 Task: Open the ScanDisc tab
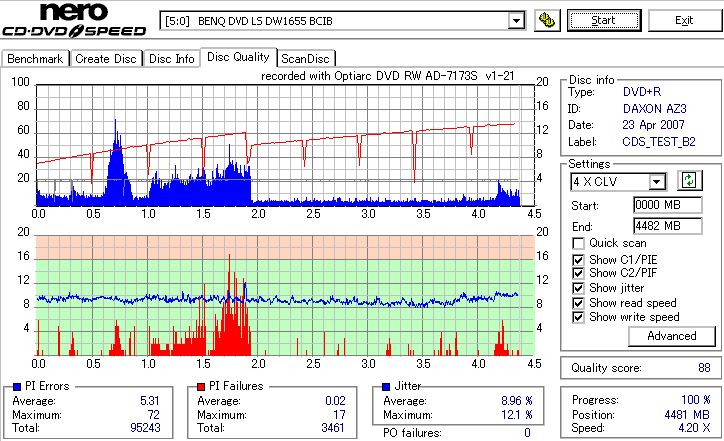click(x=305, y=59)
